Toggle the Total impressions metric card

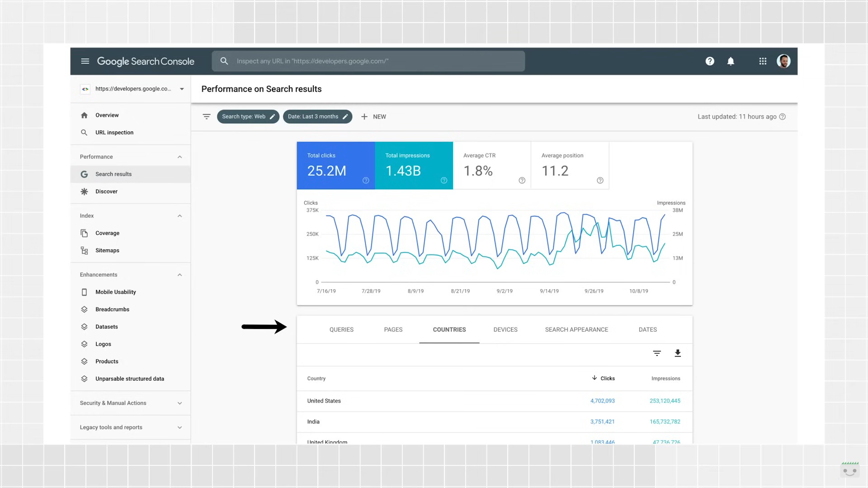(x=414, y=165)
